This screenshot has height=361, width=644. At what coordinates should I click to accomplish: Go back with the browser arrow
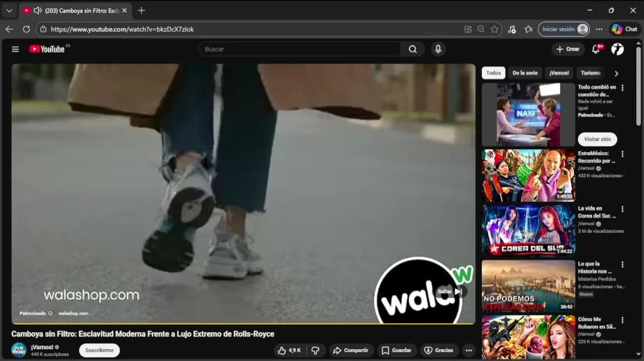click(10, 29)
